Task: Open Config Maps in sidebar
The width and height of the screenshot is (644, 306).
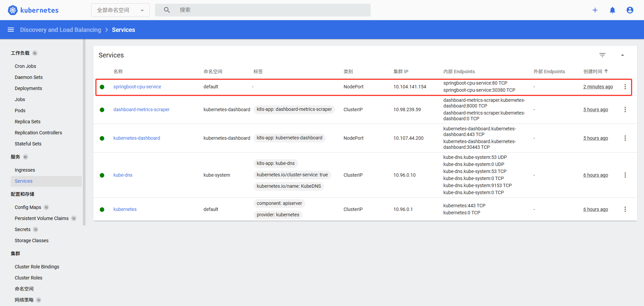Action: point(28,207)
